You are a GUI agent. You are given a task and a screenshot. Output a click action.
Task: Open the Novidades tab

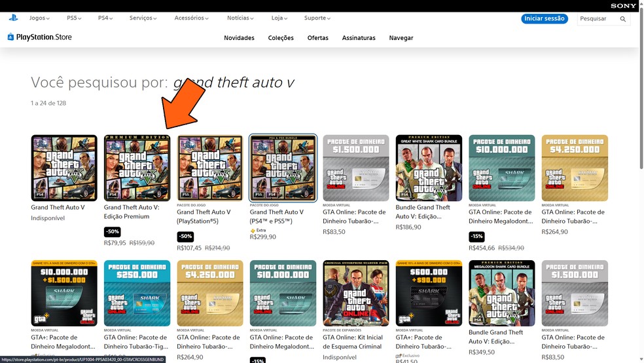coord(239,38)
